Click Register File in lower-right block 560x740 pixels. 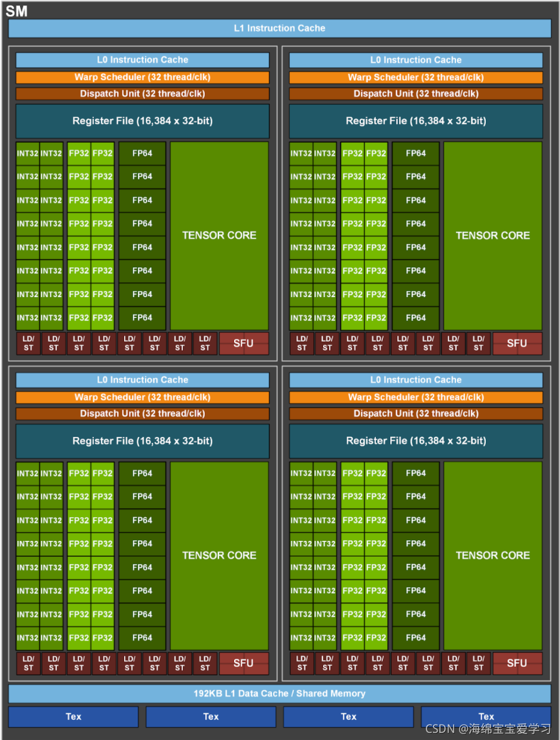point(416,441)
